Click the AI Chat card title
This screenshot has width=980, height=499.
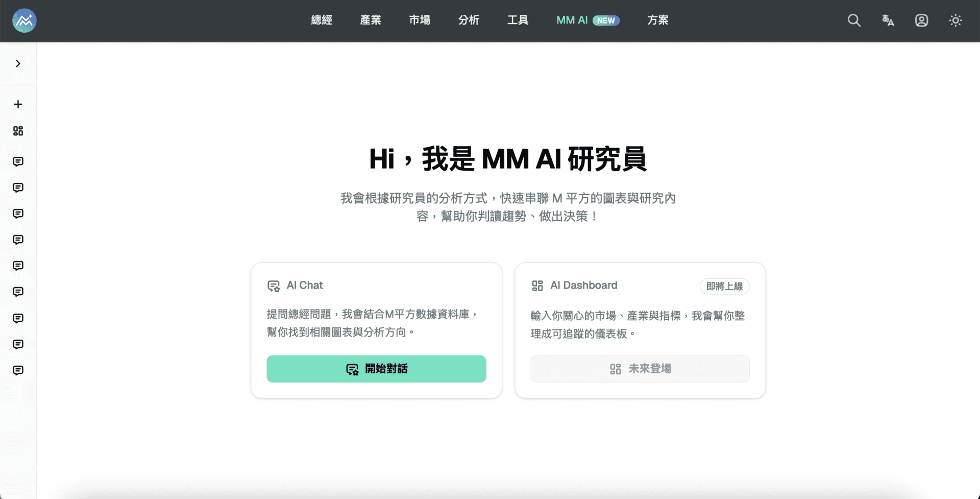305,286
